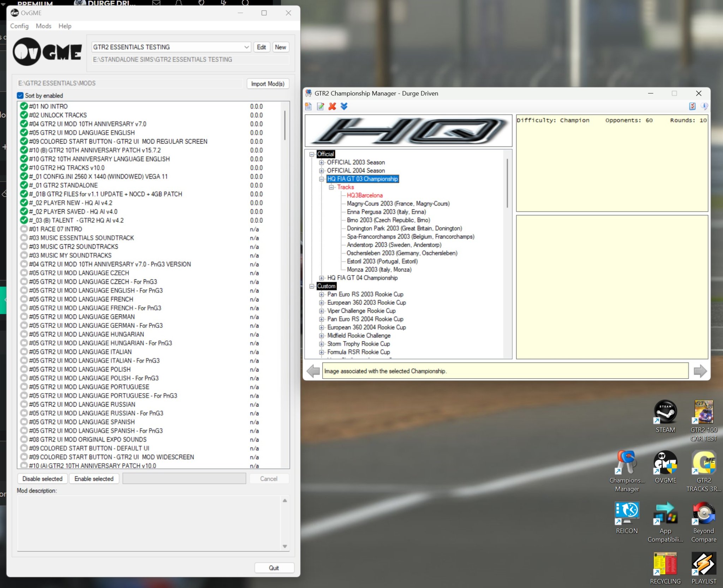Click status circle for #08 ORIGINAL EXPO SOUNDS

coord(24,439)
